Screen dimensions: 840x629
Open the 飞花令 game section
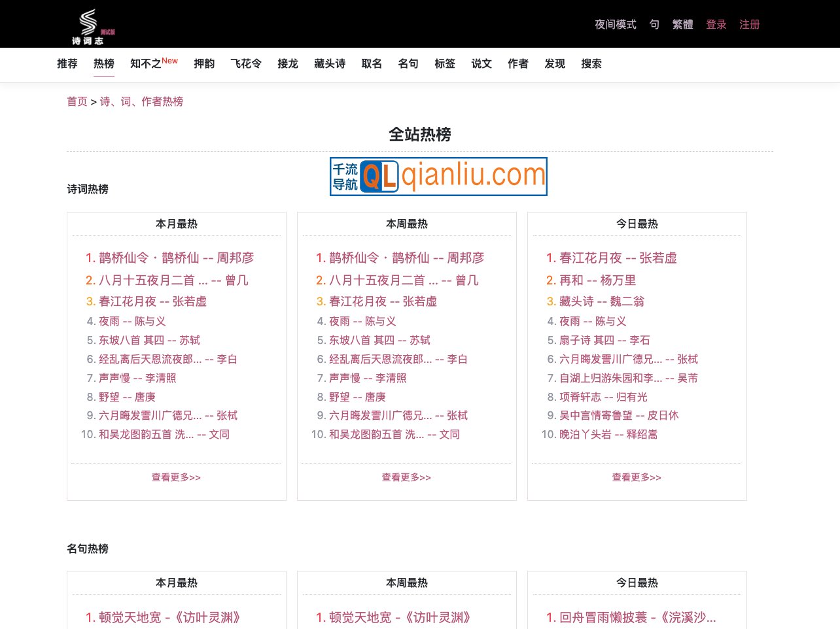point(246,63)
